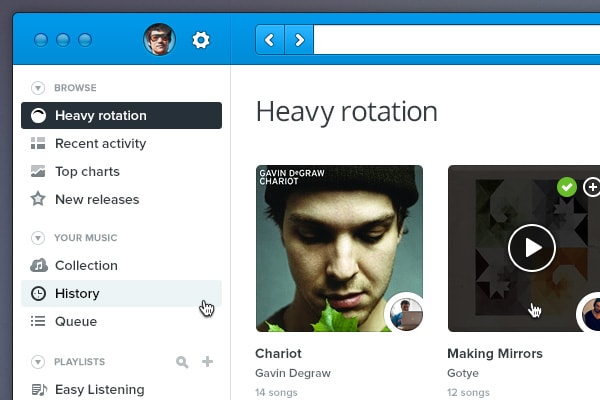This screenshot has height=400, width=600.
Task: Open the Making Mirrors title link
Action: [495, 353]
